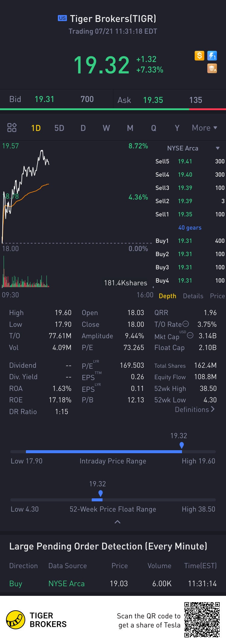Collapse the stats panel with up chevron
Screen dimensions: 226x644
point(118,522)
